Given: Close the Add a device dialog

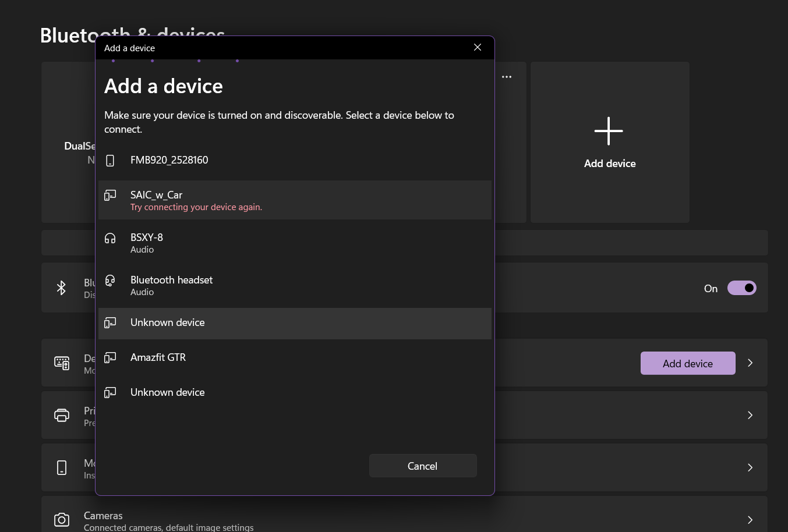Looking at the screenshot, I should click(x=478, y=47).
